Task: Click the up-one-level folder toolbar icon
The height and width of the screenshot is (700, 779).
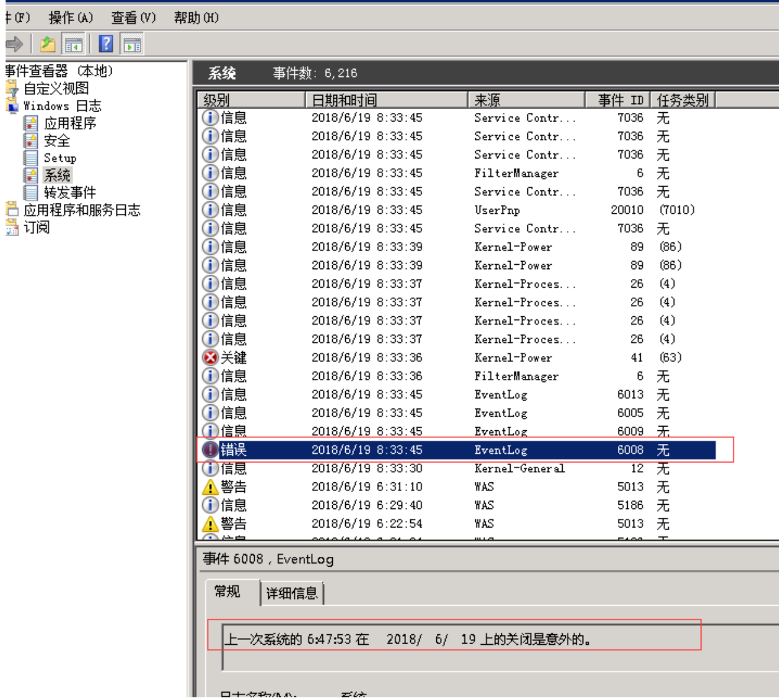Action: (48, 45)
